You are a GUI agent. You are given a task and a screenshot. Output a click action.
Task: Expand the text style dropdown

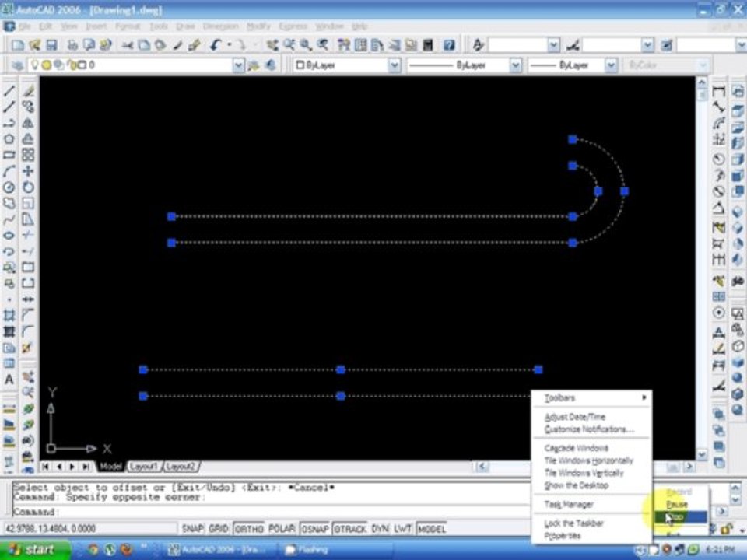553,45
